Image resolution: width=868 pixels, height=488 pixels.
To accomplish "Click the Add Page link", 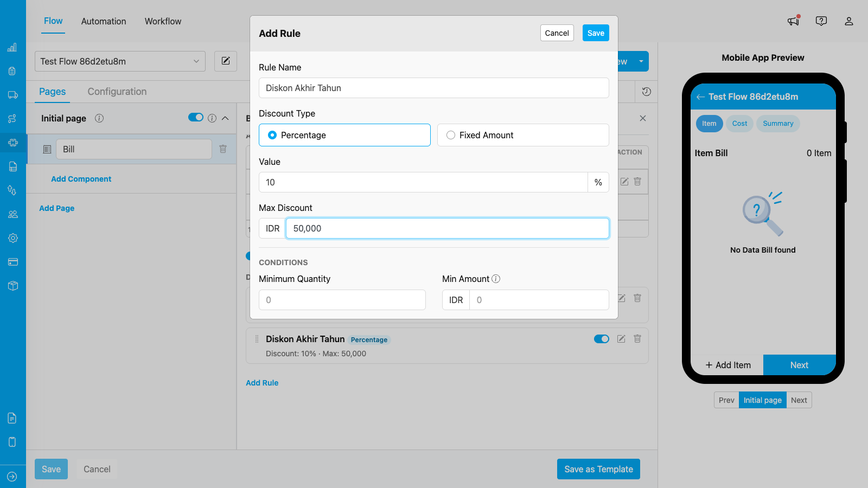I will coord(57,208).
